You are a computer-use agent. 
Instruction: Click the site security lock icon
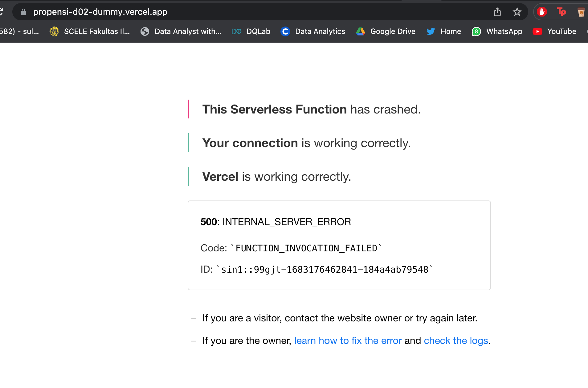click(23, 12)
